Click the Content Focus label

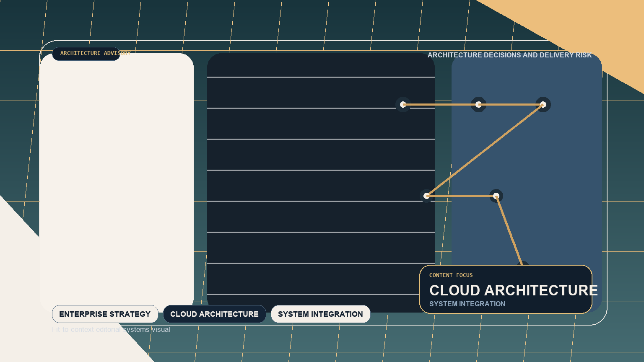click(451, 275)
